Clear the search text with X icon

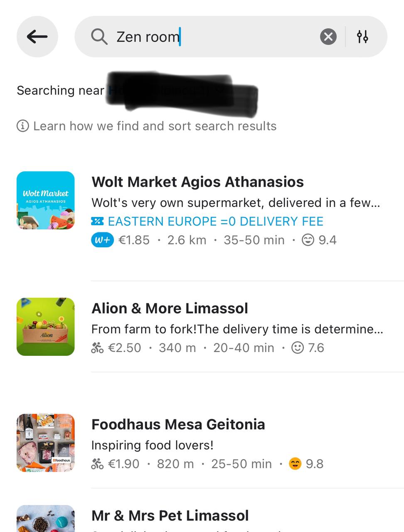(x=328, y=37)
